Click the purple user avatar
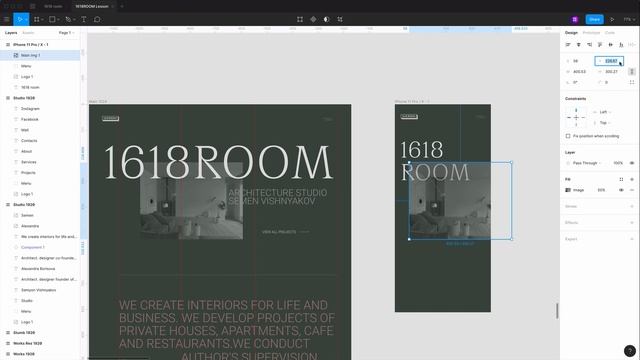 pos(575,19)
